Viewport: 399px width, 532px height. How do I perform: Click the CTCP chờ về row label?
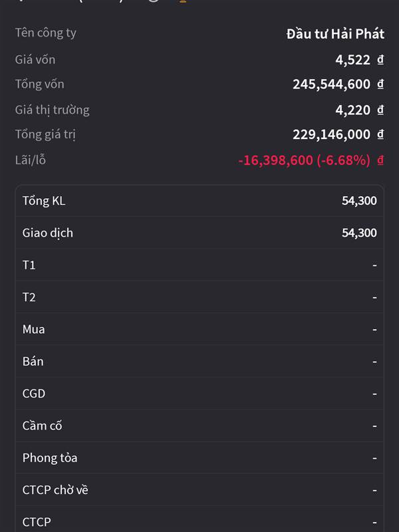point(55,490)
